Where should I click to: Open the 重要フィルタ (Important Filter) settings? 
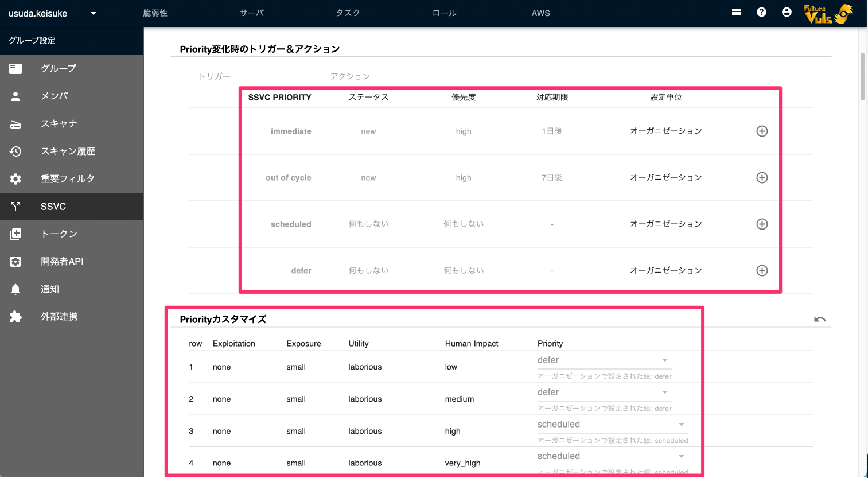click(x=63, y=178)
